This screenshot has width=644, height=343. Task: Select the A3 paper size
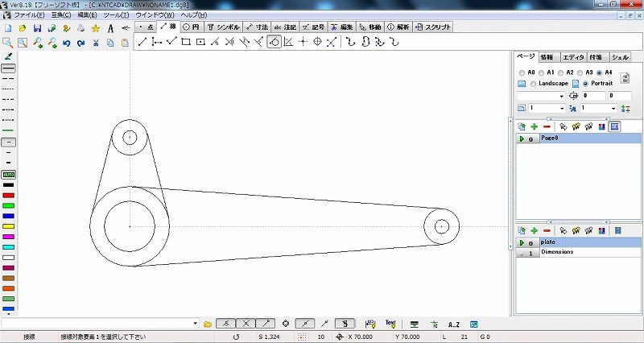tap(580, 72)
